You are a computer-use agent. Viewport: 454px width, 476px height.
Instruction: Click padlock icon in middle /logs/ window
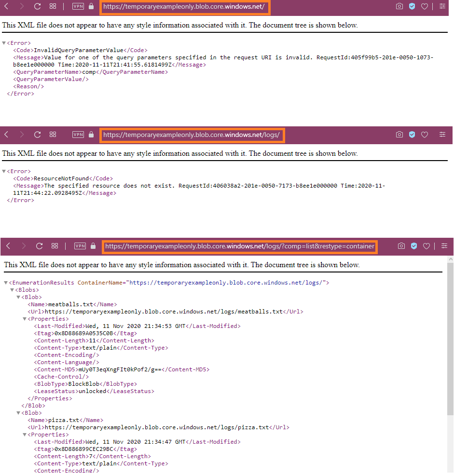91,134
